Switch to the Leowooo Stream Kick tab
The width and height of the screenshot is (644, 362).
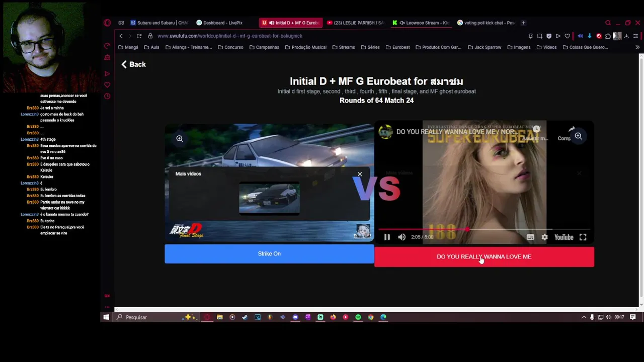(421, 23)
